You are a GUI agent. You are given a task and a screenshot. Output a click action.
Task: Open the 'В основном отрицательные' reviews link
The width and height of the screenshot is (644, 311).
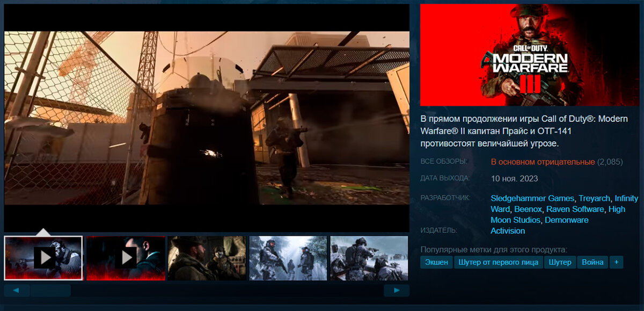543,162
